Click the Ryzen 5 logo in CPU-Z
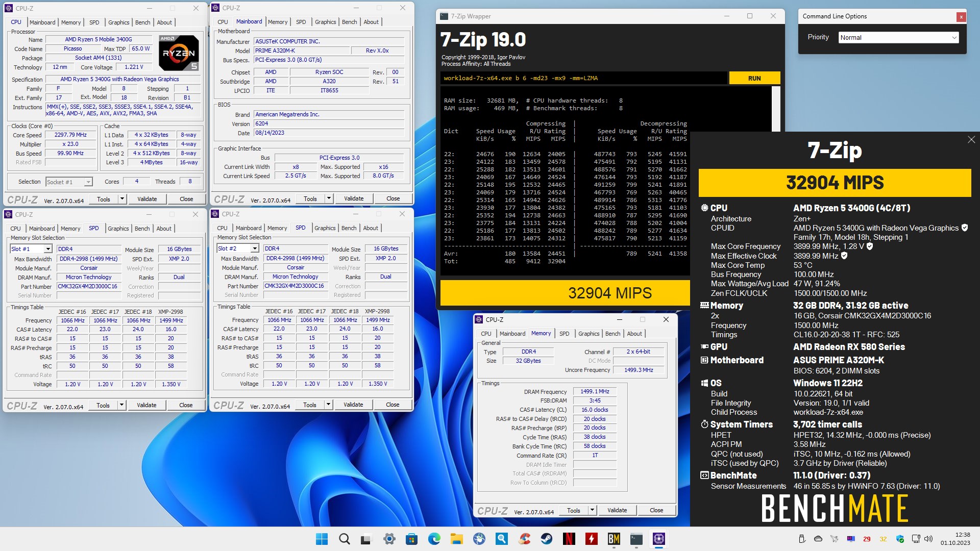Screen dimensions: 980x551 click(x=178, y=53)
